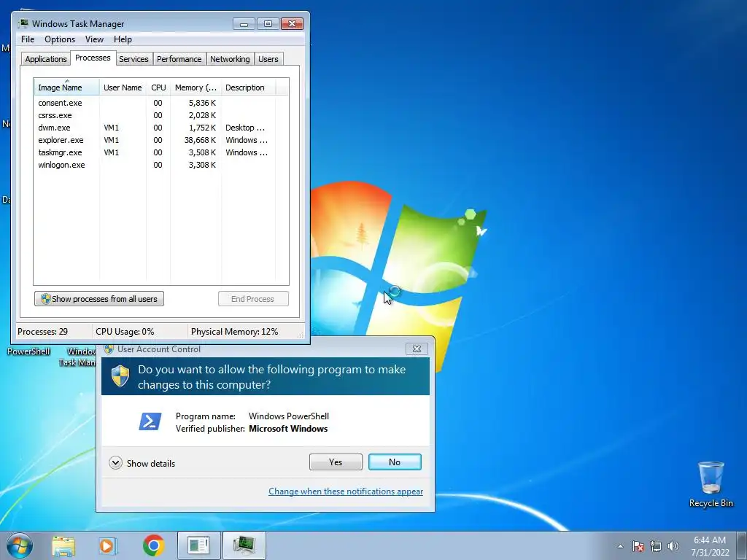Click the volume speaker icon in the tray
This screenshot has width=747, height=560.
click(673, 546)
